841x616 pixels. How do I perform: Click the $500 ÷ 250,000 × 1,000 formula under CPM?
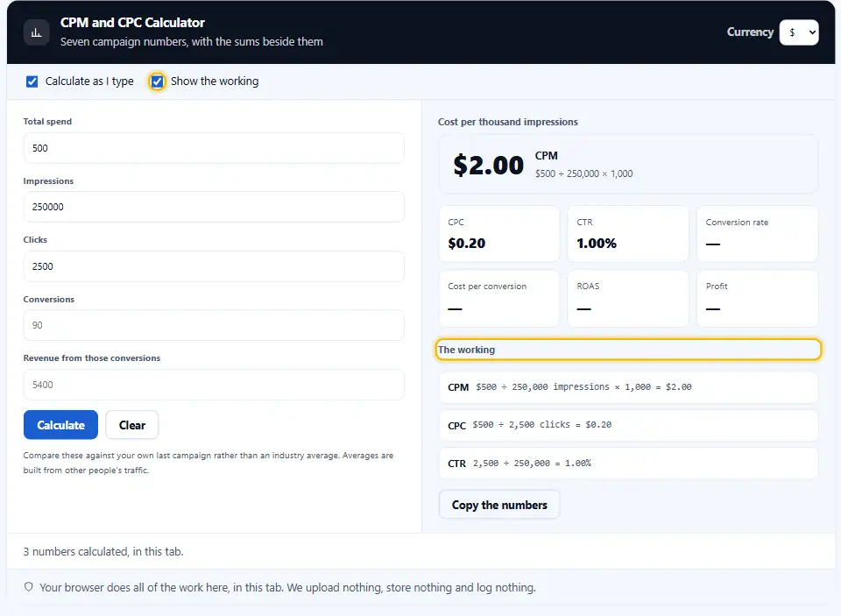coord(583,173)
